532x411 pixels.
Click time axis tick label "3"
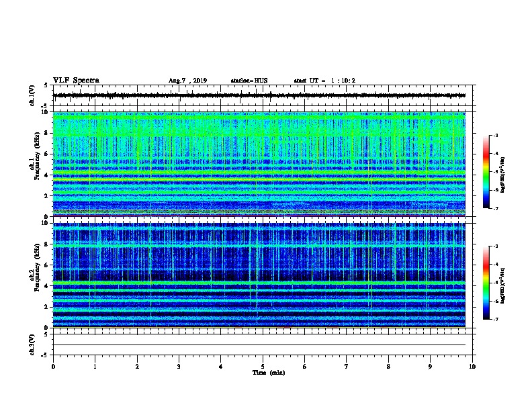coord(179,367)
